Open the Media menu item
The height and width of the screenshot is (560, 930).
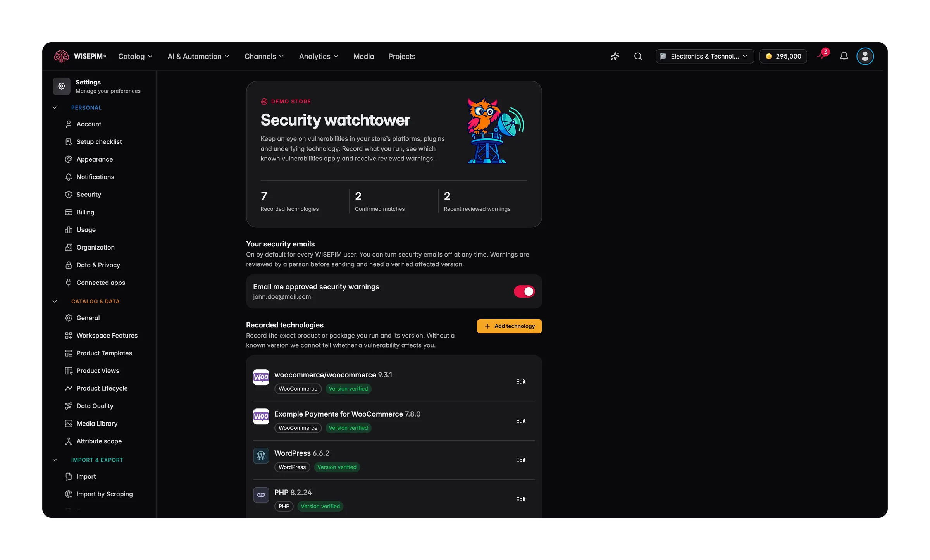363,57
